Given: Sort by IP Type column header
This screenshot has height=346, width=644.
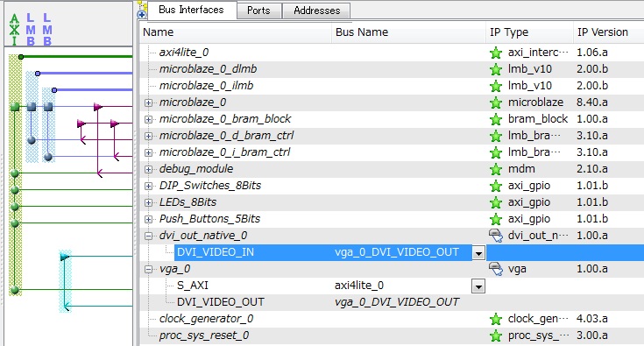Looking at the screenshot, I should coord(529,32).
